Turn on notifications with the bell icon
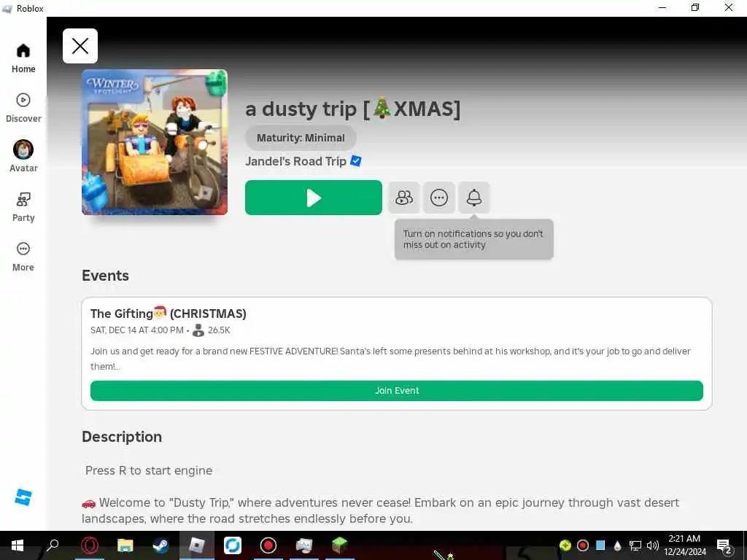Image resolution: width=747 pixels, height=560 pixels. (474, 198)
